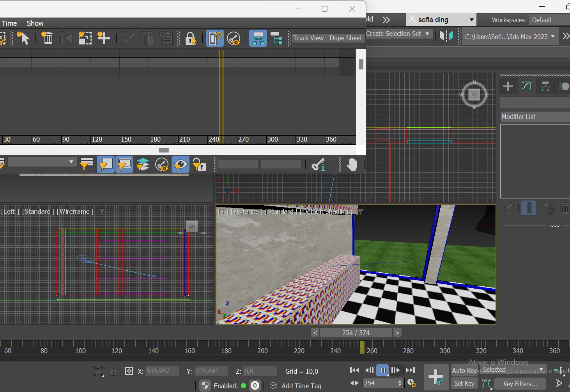The image size is (570, 392).
Task: Click the Cut Time knife icon
Action: point(128,38)
